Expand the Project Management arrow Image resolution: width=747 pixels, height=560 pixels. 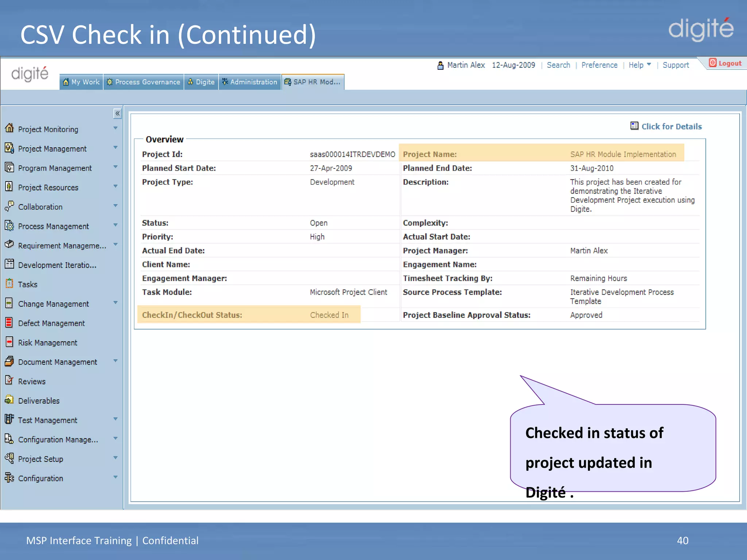[x=116, y=147]
